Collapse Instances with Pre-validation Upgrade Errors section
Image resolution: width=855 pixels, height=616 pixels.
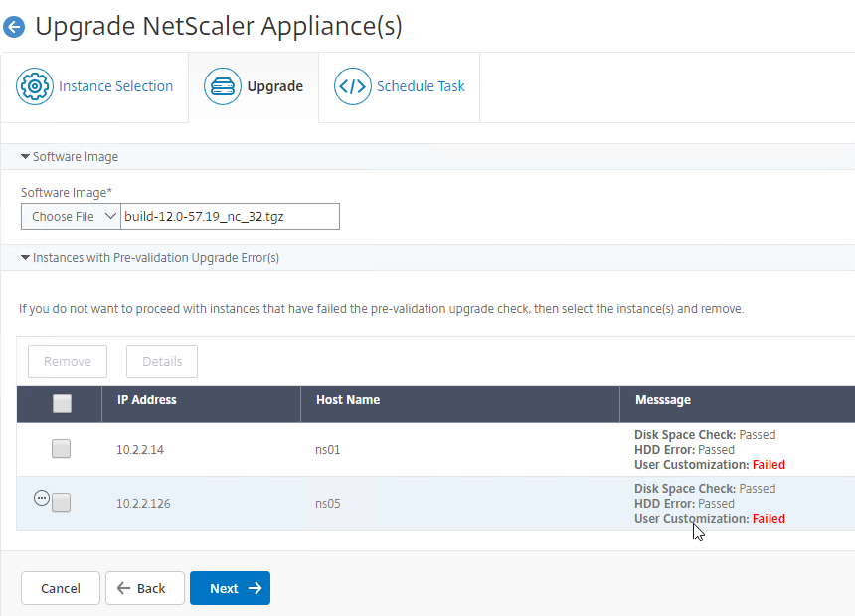(150, 258)
